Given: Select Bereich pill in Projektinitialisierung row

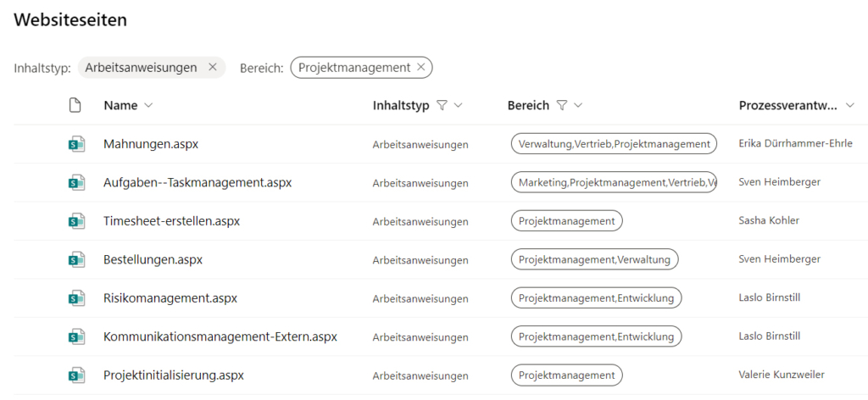Looking at the screenshot, I should click(566, 375).
